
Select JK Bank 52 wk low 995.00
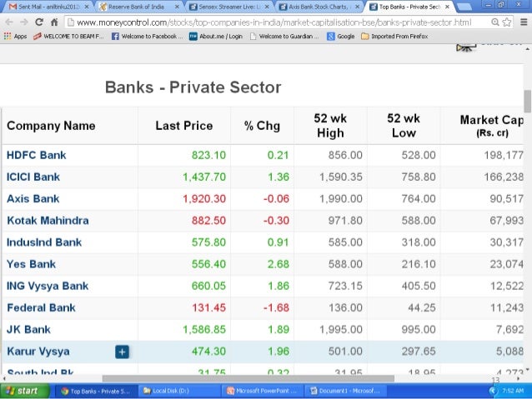[419, 330]
